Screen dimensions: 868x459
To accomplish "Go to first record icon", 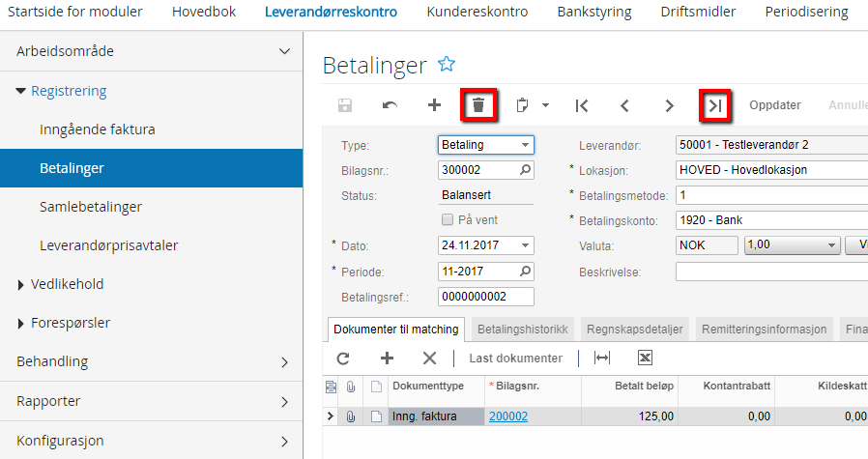I will click(x=582, y=105).
